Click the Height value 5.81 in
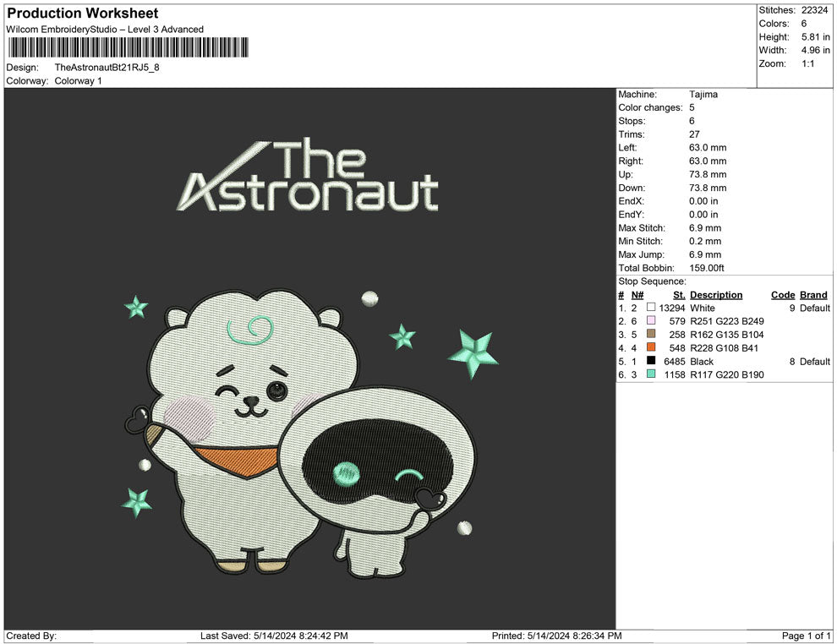 pyautogui.click(x=816, y=37)
